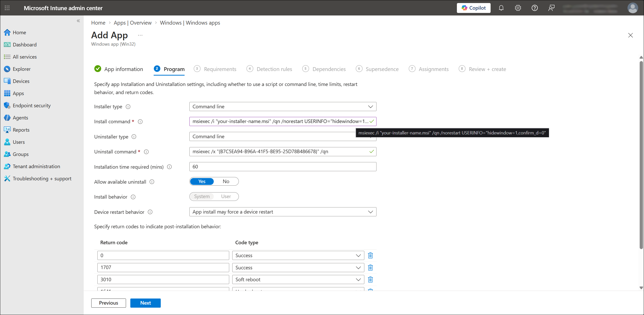Set Install behavior to System
Viewport: 644px width, 315px height.
tap(202, 197)
